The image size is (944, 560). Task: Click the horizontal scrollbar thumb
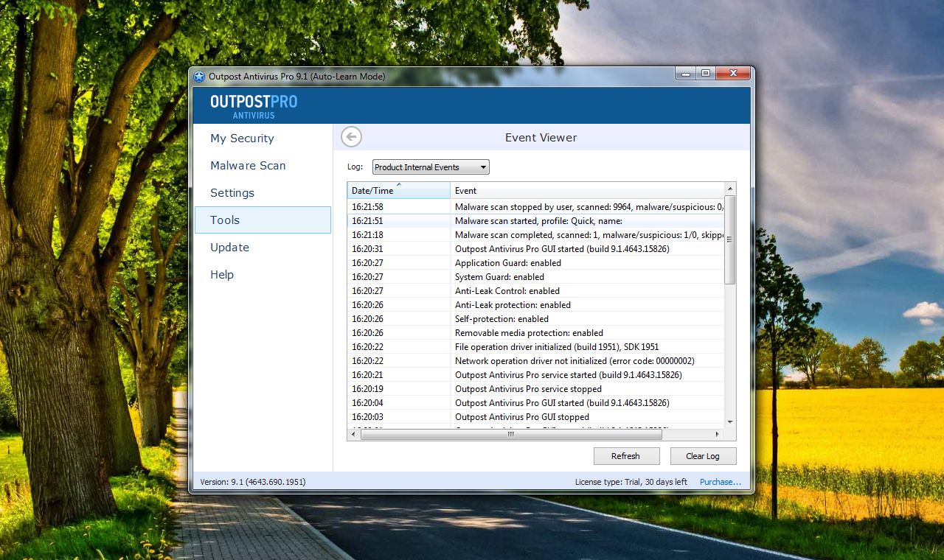(x=510, y=435)
